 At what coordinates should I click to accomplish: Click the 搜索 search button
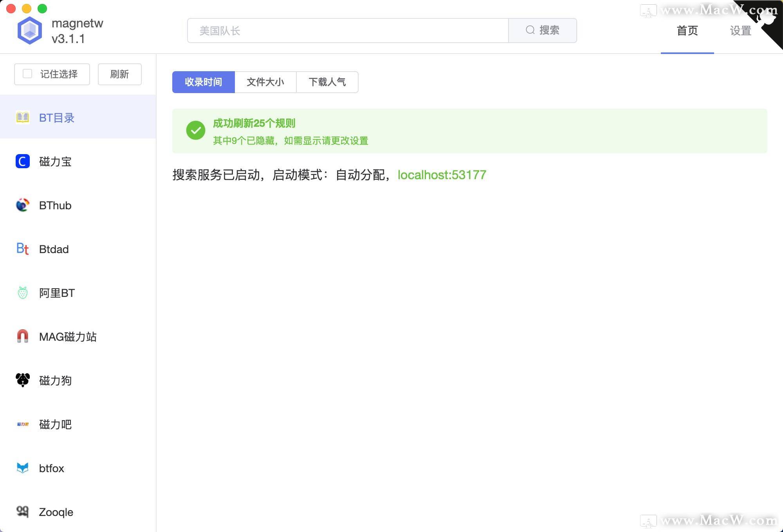[542, 31]
